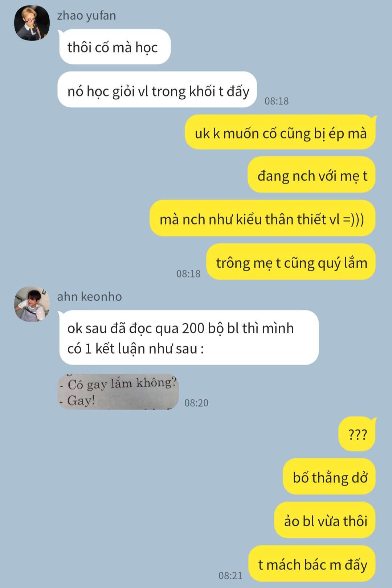
Task: Select the 'thôi cố mà học' message
Action: (x=114, y=47)
